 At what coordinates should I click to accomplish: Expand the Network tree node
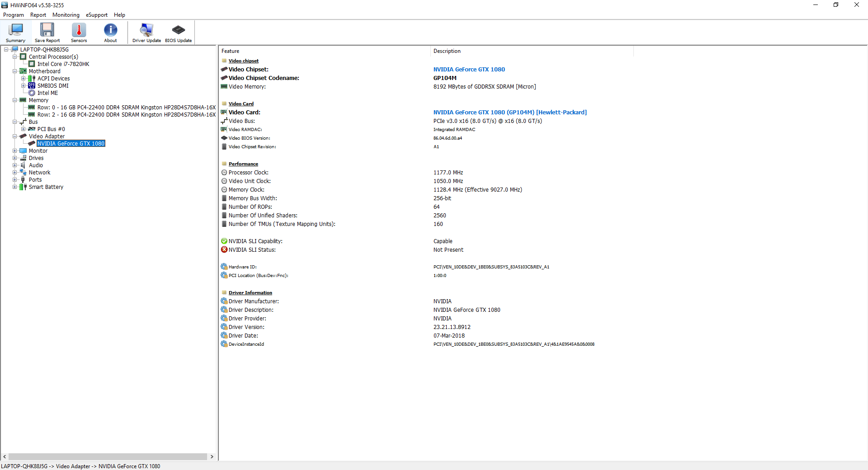[x=14, y=173]
